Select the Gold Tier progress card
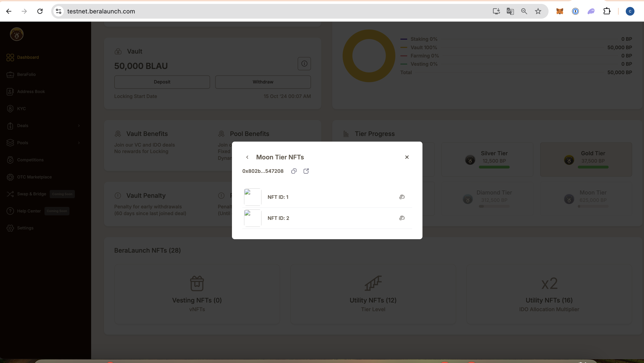 586,160
